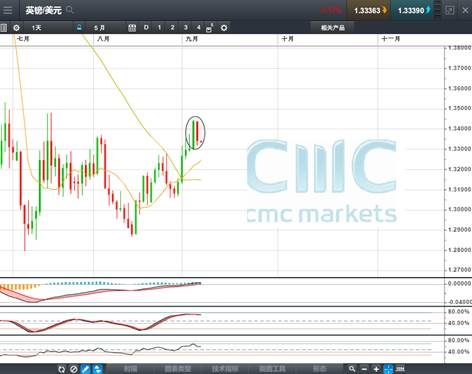Open the 5月 time range dropdown

[100, 28]
